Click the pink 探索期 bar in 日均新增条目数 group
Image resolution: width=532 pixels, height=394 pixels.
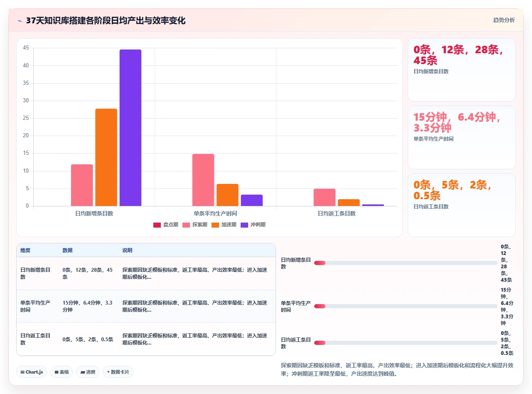[x=82, y=185]
